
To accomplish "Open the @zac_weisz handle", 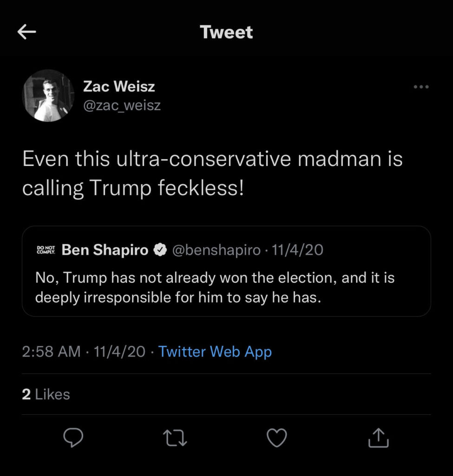I will (x=122, y=106).
